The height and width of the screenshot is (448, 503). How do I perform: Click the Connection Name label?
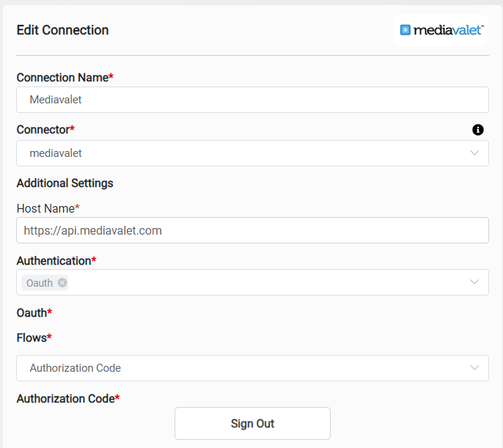(x=62, y=78)
